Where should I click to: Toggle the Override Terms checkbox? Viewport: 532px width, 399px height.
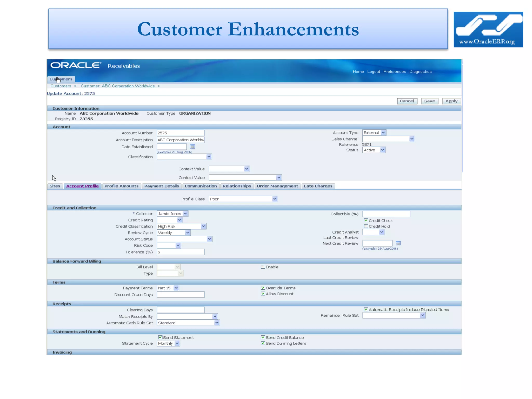point(263,288)
